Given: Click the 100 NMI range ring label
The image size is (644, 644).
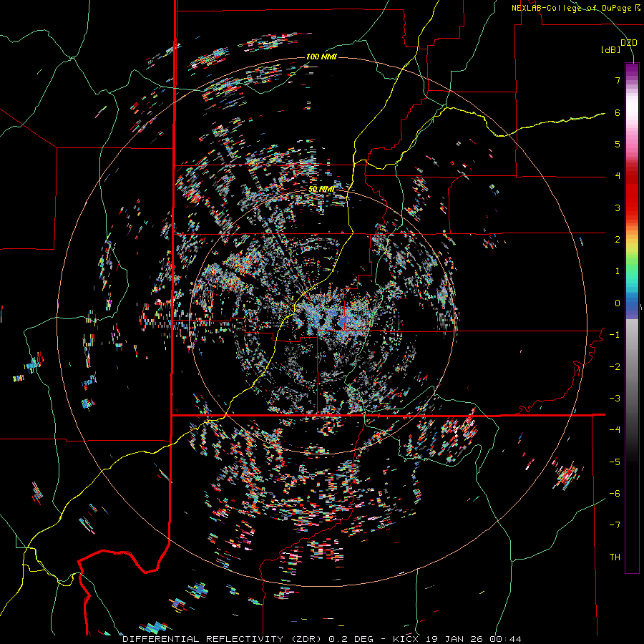Looking at the screenshot, I should pos(321,57).
